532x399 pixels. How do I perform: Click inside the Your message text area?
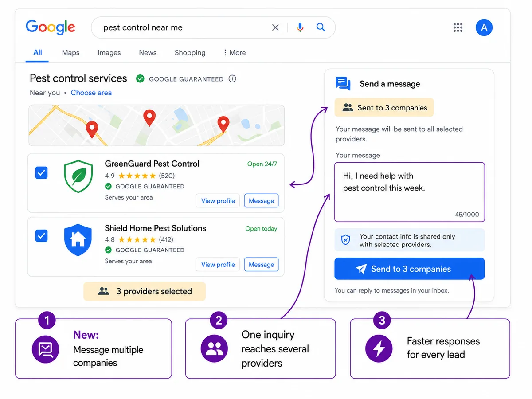(410, 192)
